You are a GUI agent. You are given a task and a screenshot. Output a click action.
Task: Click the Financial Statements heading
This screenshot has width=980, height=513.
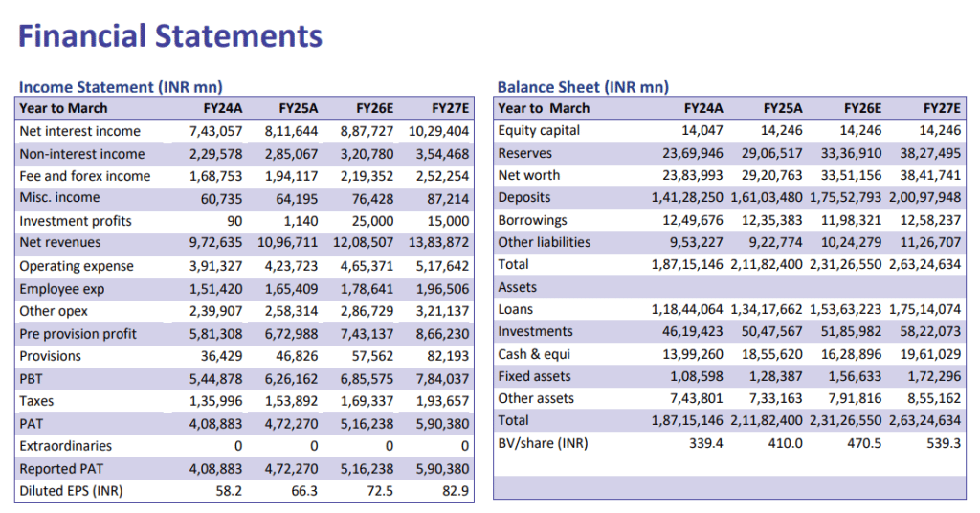click(x=170, y=36)
